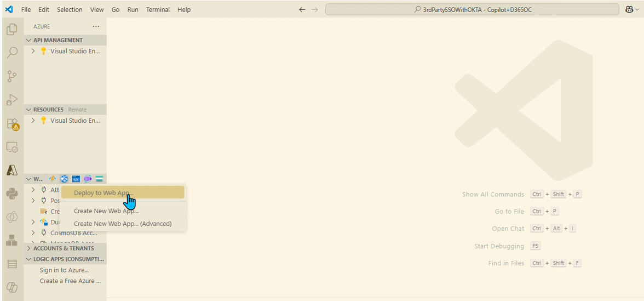Expand the CosmosDB Acc... tree node
This screenshot has height=301, width=644.
pyautogui.click(x=33, y=232)
